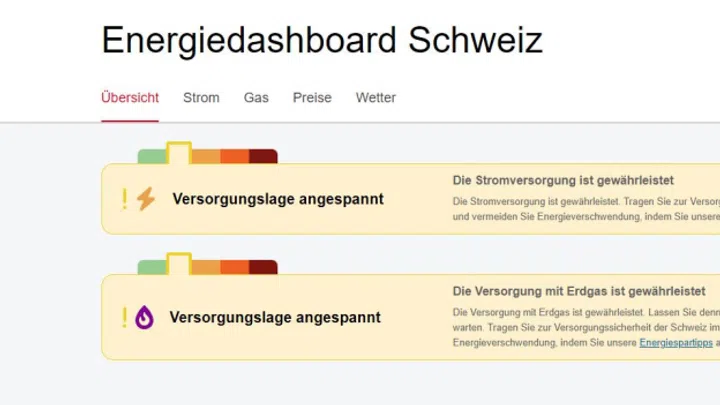Click the light orange segment of electricity scale
Viewport: 720px width, 405px height.
(206, 156)
